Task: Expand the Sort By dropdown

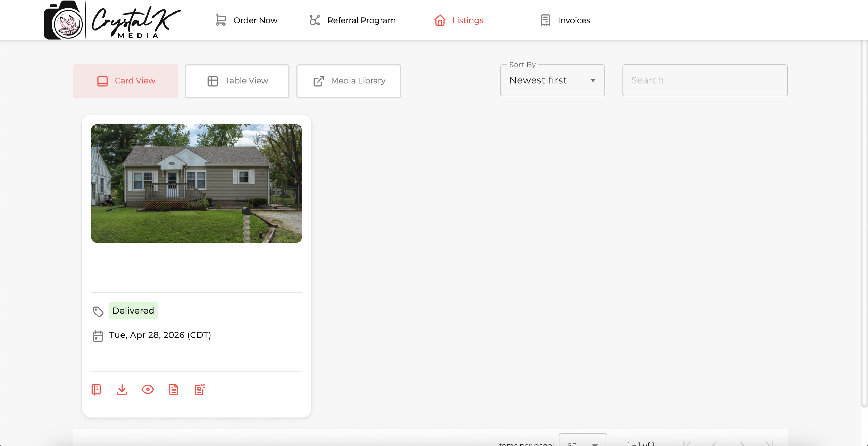Action: pyautogui.click(x=552, y=80)
